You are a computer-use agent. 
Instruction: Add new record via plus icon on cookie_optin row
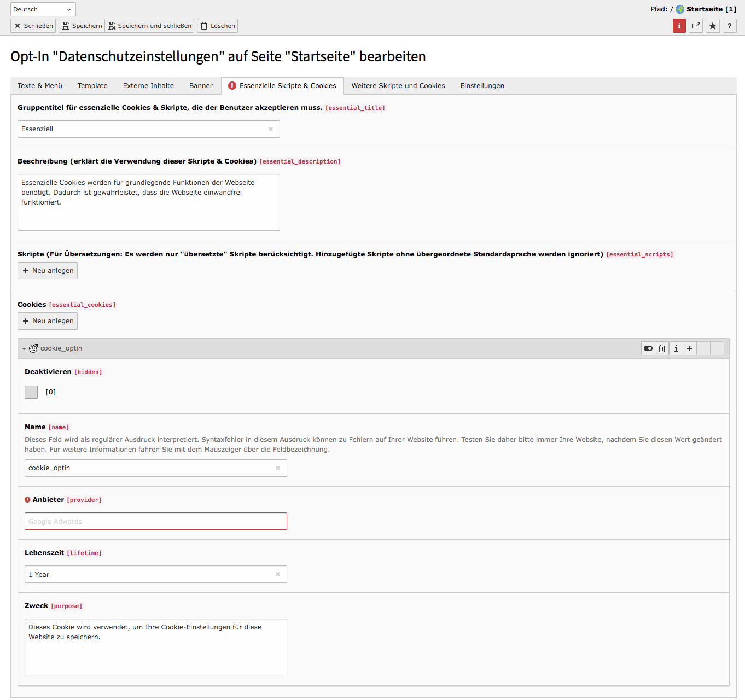pos(690,348)
